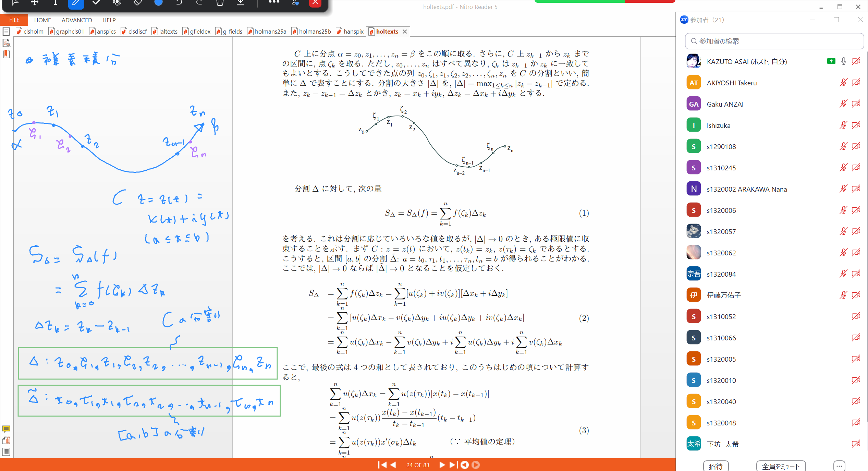Open the page thumbnails panel icon
868x471 pixels.
[x=6, y=31]
